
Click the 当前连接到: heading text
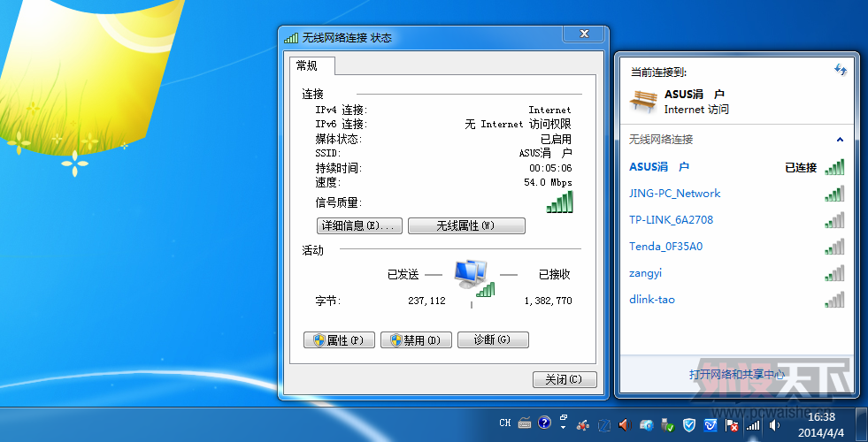[x=659, y=72]
